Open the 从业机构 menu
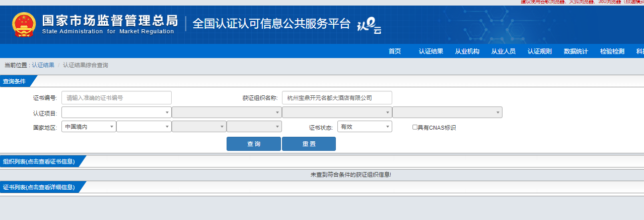Image resolution: width=644 pixels, height=220 pixels. tap(467, 51)
